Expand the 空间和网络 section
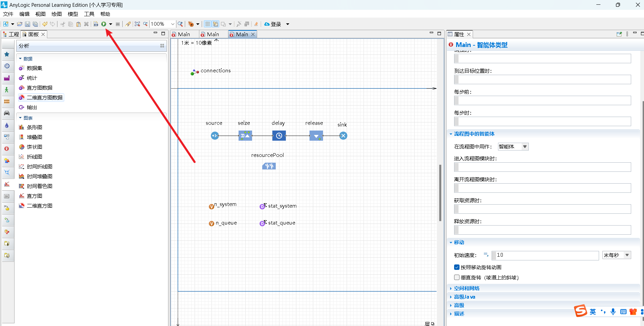The image size is (644, 326). (x=451, y=288)
